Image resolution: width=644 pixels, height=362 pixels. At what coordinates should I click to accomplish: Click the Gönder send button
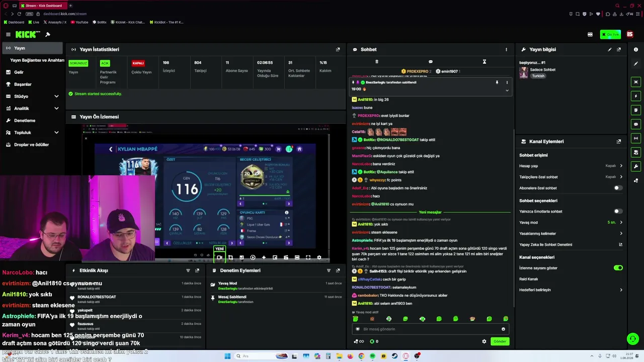pos(500,341)
